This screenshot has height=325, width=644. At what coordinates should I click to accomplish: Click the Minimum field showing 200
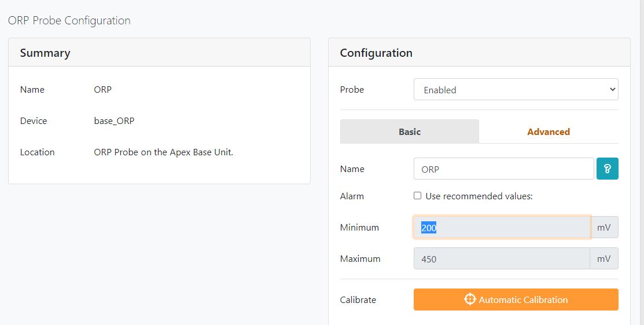[x=502, y=227]
